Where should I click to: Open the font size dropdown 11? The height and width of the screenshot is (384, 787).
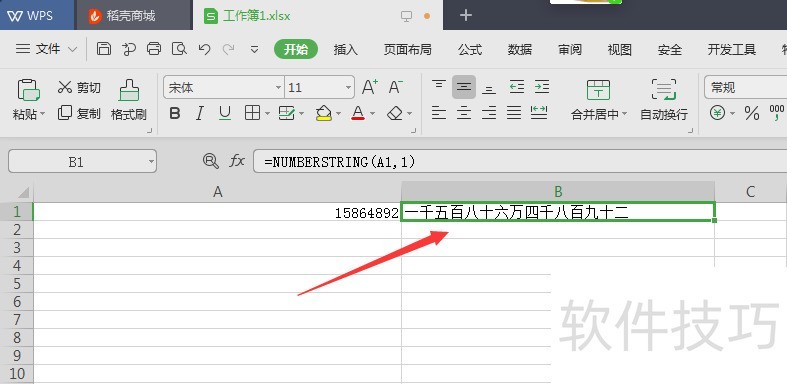point(349,88)
